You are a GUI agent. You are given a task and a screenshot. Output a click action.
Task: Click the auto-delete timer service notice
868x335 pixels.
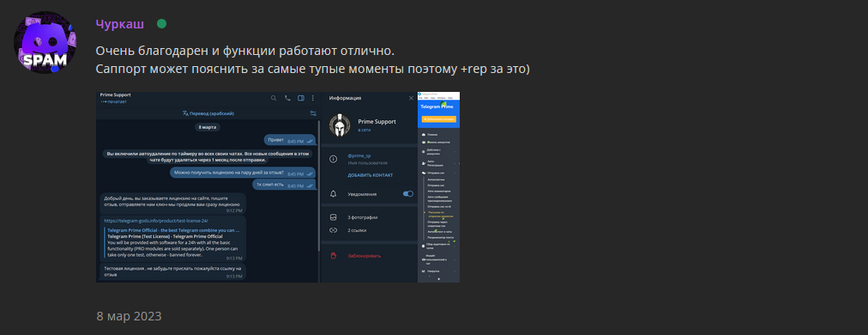[x=208, y=156]
